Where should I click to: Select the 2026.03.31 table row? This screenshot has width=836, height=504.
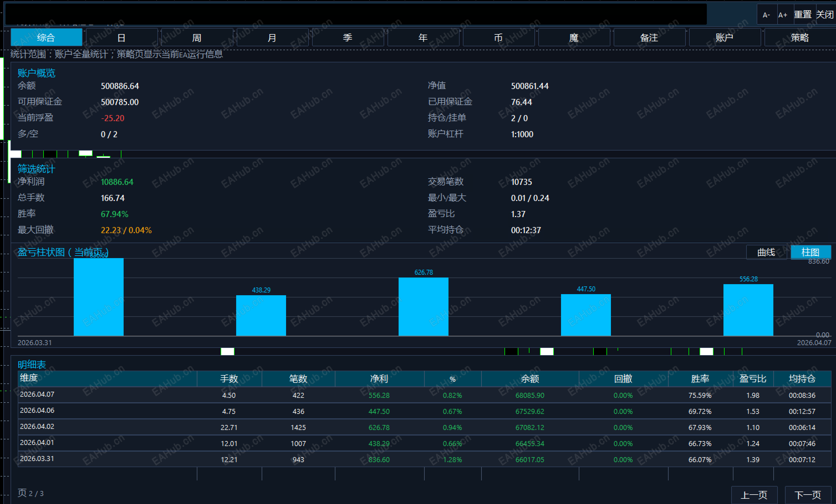click(x=424, y=459)
